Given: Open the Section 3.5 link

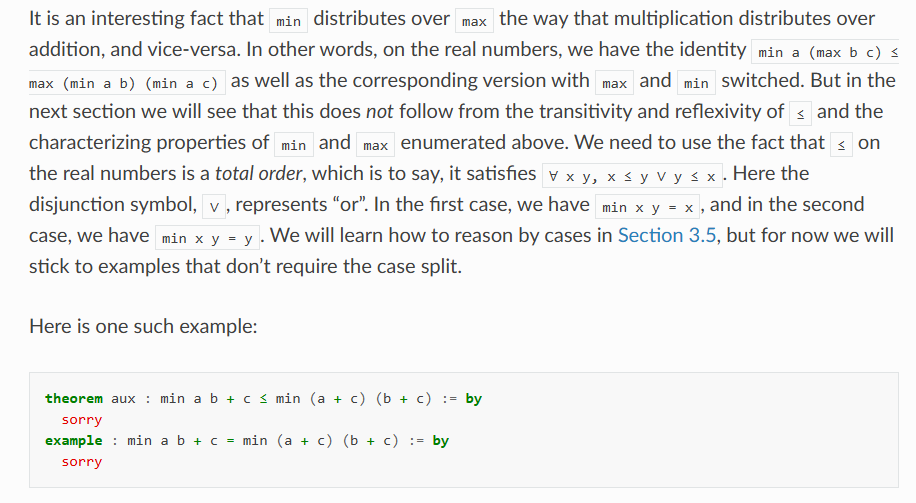Looking at the screenshot, I should (667, 235).
